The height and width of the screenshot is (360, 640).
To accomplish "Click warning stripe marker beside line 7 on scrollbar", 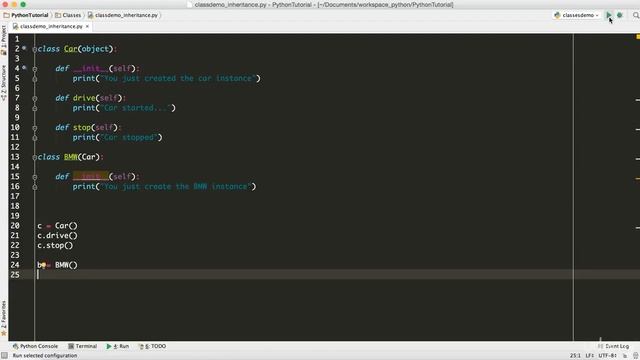I will (x=638, y=100).
